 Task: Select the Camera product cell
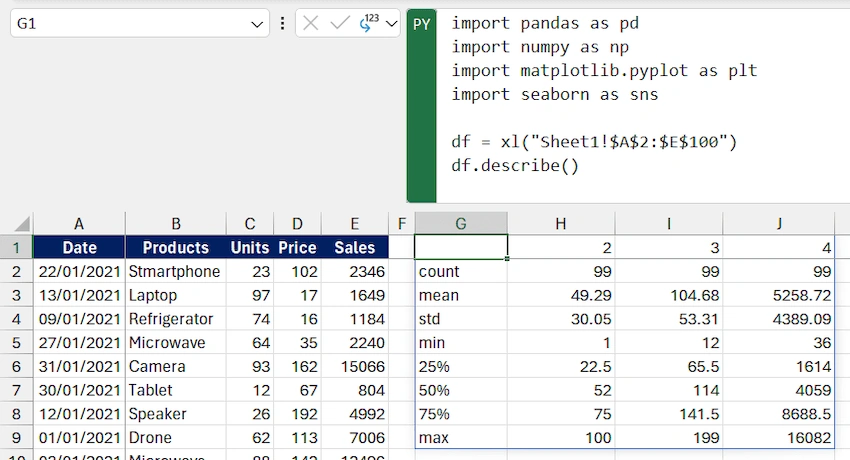[176, 366]
